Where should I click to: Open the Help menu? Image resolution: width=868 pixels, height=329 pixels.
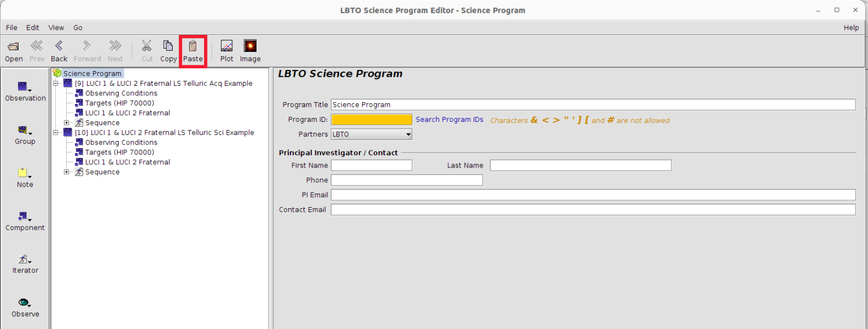[x=850, y=28]
